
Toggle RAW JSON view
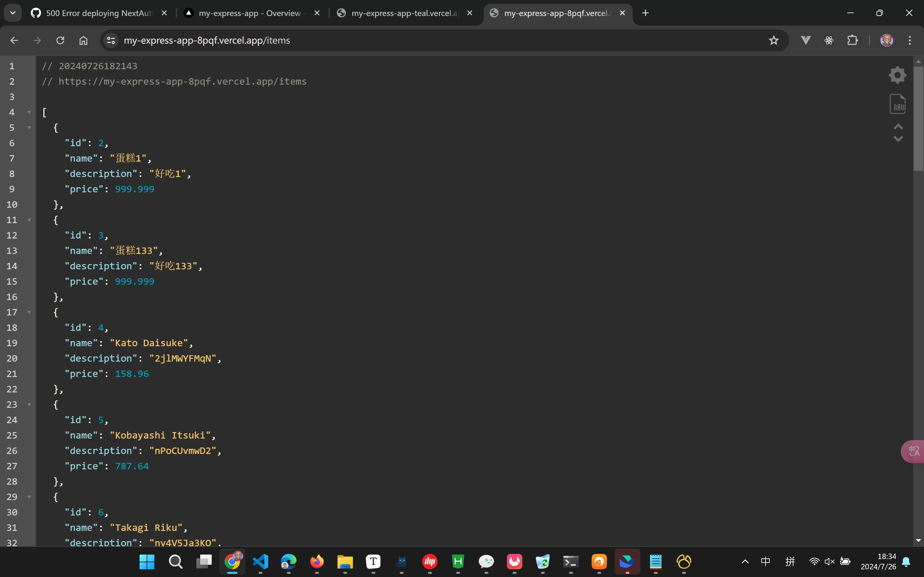898,104
